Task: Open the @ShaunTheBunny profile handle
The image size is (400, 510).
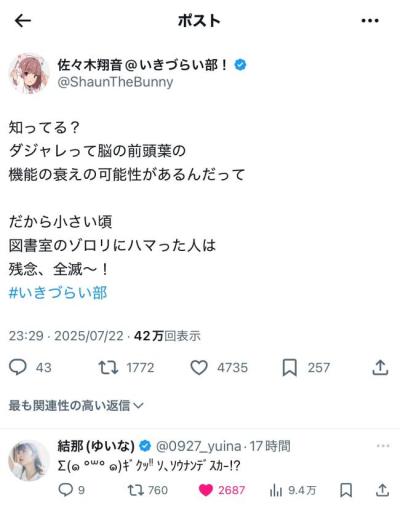Action: (115, 82)
